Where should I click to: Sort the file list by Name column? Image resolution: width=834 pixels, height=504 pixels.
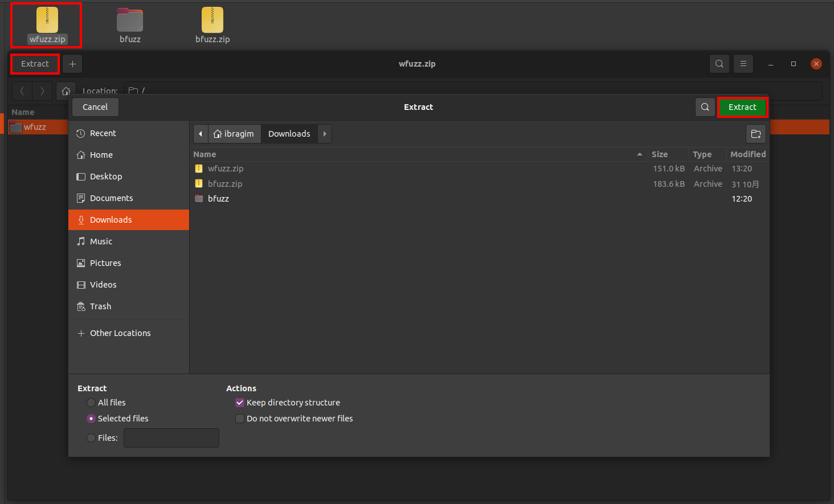click(x=205, y=154)
